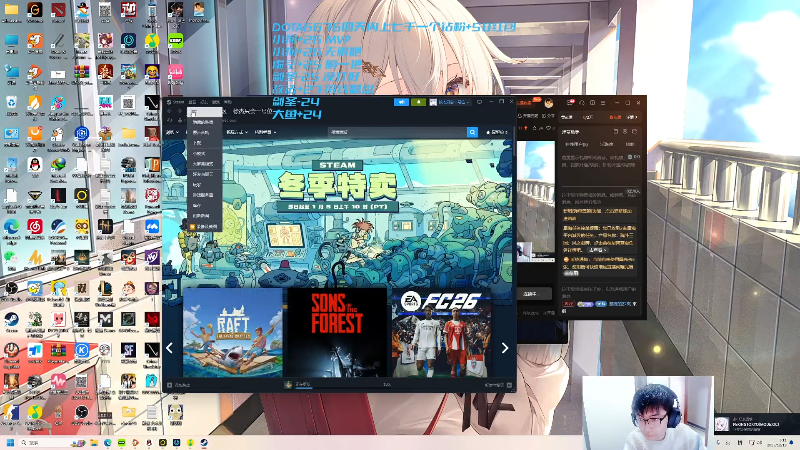Click the first header icon of the 弹幕 panel
This screenshot has height=450, width=800.
click(616, 131)
